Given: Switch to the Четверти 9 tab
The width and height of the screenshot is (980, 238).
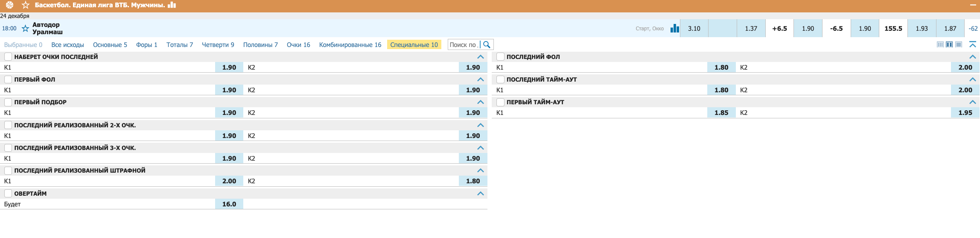Looking at the screenshot, I should (x=218, y=45).
